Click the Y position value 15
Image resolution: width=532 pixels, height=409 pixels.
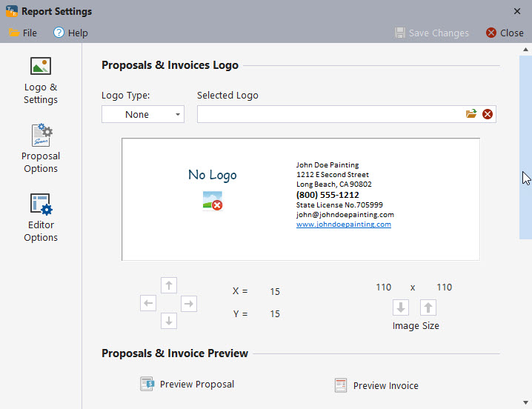tap(275, 314)
